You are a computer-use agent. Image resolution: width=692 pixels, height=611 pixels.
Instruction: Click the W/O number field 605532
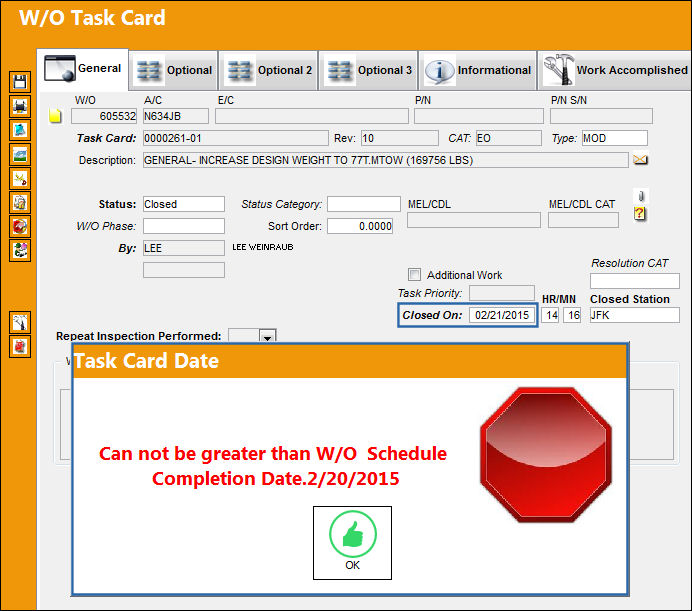(104, 116)
